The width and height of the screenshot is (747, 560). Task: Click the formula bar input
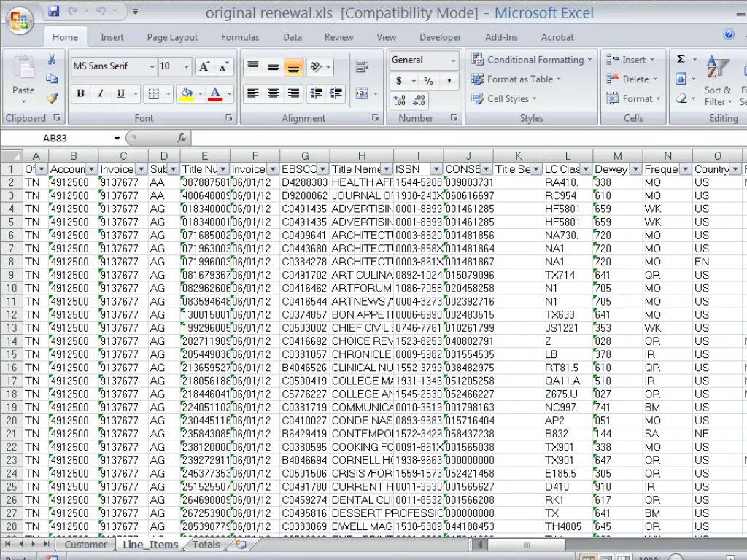469,138
